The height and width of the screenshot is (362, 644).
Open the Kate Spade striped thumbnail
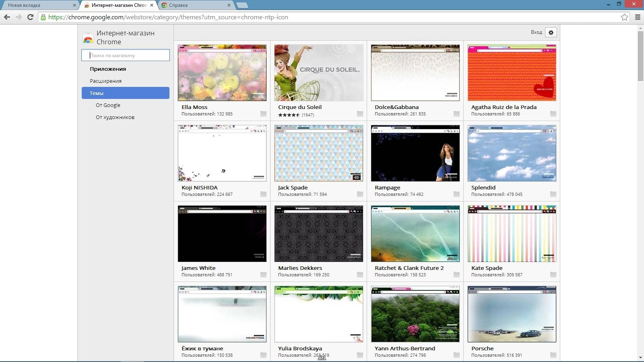pos(512,234)
